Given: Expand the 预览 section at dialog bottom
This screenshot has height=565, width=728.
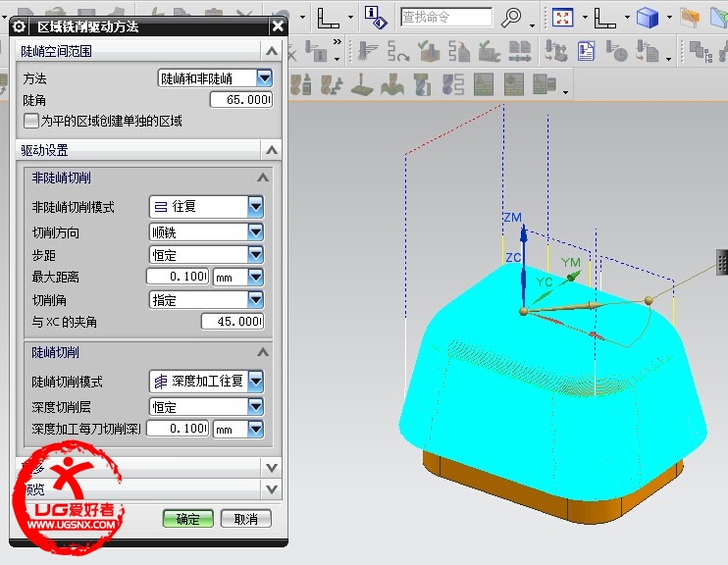Looking at the screenshot, I should tap(271, 488).
